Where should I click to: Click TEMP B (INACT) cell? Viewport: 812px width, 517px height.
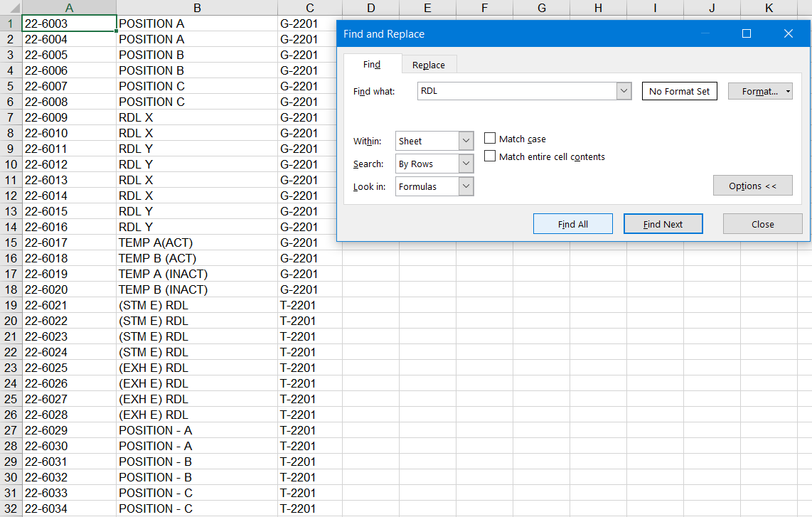coord(197,289)
